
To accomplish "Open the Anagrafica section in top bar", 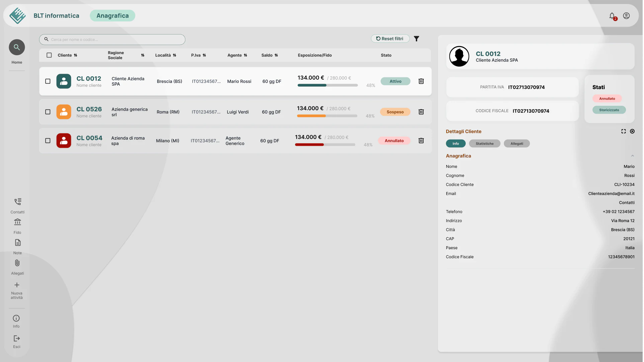I will point(112,16).
